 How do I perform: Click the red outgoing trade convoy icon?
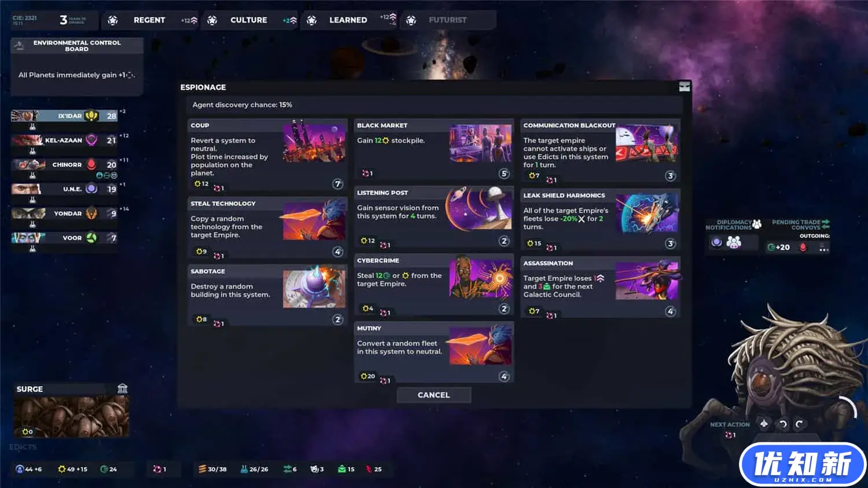(x=803, y=247)
